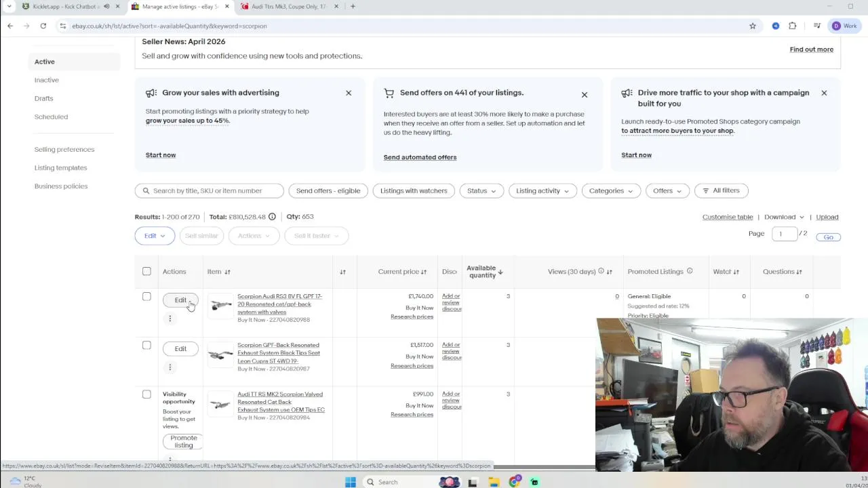Sort by Questions column arrows
This screenshot has height=488, width=868.
coord(799,272)
